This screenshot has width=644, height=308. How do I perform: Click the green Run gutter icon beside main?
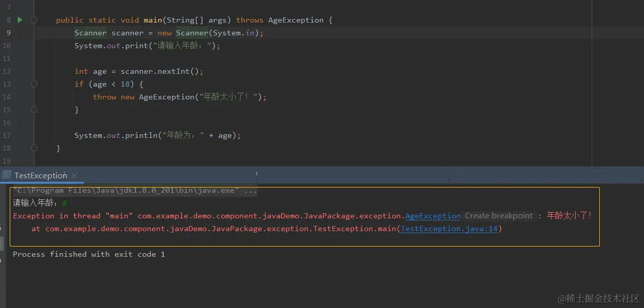point(19,20)
